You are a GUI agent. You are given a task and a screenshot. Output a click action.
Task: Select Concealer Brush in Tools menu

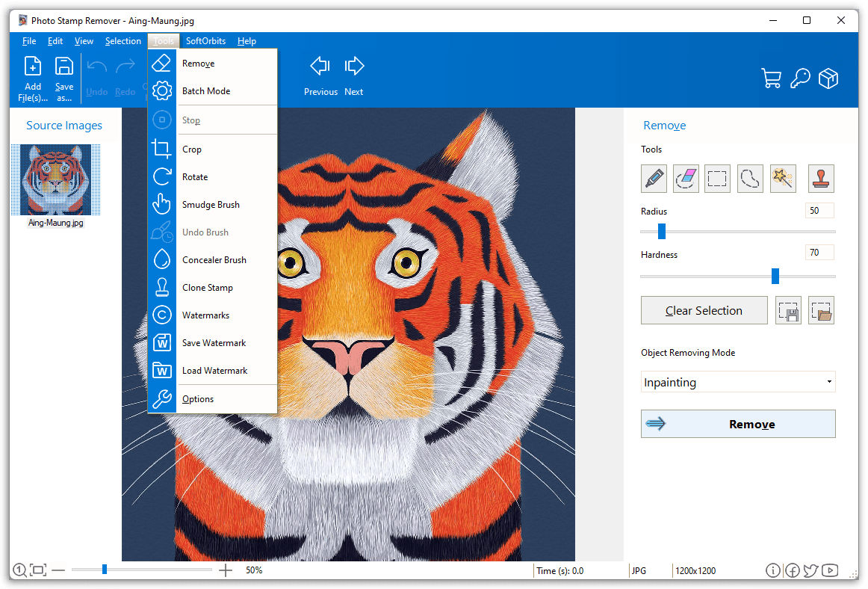213,260
